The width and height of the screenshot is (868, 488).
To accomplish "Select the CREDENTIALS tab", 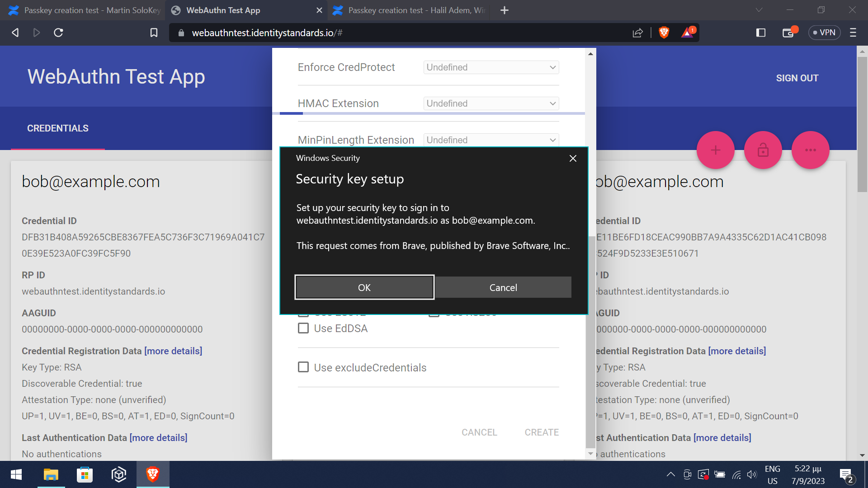I will pyautogui.click(x=58, y=128).
